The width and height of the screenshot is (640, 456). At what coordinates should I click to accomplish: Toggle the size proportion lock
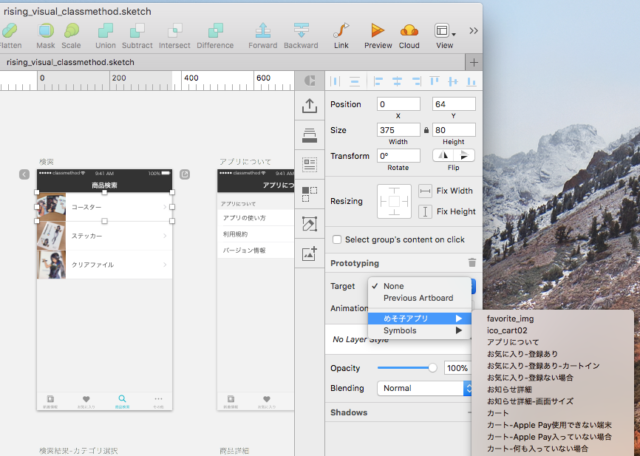point(426,130)
